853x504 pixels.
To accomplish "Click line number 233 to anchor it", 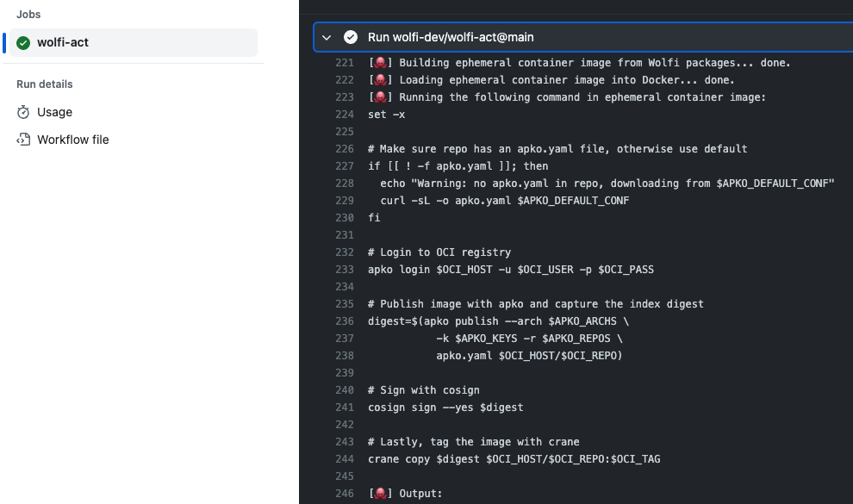I will pyautogui.click(x=344, y=269).
